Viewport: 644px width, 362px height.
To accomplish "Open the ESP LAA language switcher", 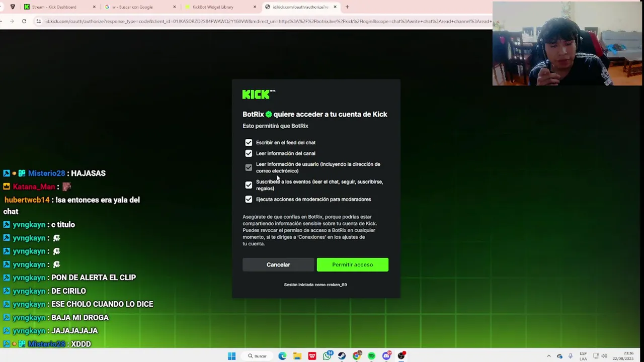I will (x=583, y=356).
